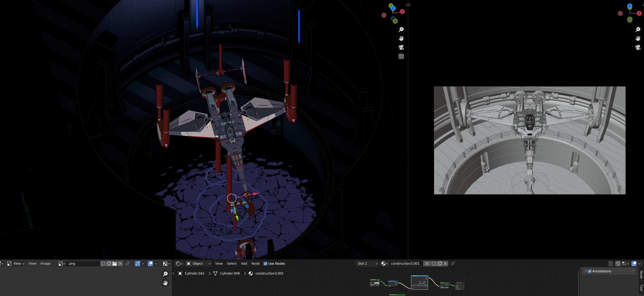Open the Slot 2 material slot dropdown
Viewport: 644px width, 296px height.
(x=367, y=264)
